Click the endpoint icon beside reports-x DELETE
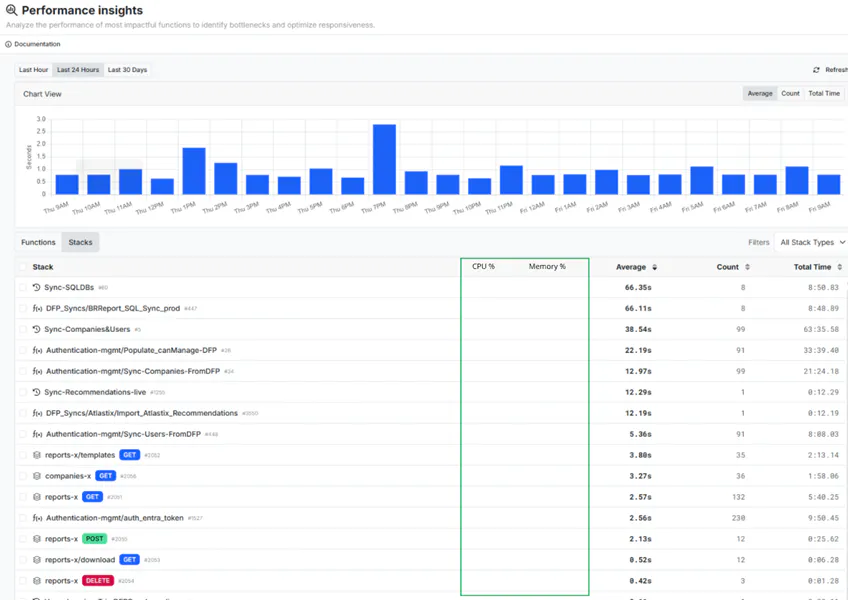The height and width of the screenshot is (601, 849). pos(37,581)
